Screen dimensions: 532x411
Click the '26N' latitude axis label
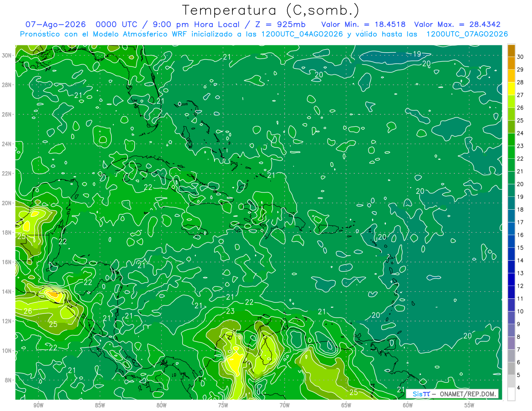click(x=7, y=114)
